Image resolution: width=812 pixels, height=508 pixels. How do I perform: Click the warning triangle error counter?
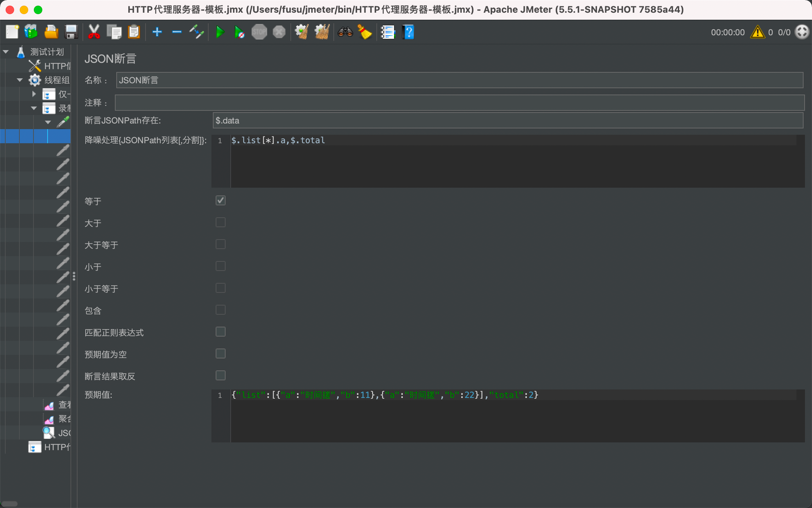(757, 32)
